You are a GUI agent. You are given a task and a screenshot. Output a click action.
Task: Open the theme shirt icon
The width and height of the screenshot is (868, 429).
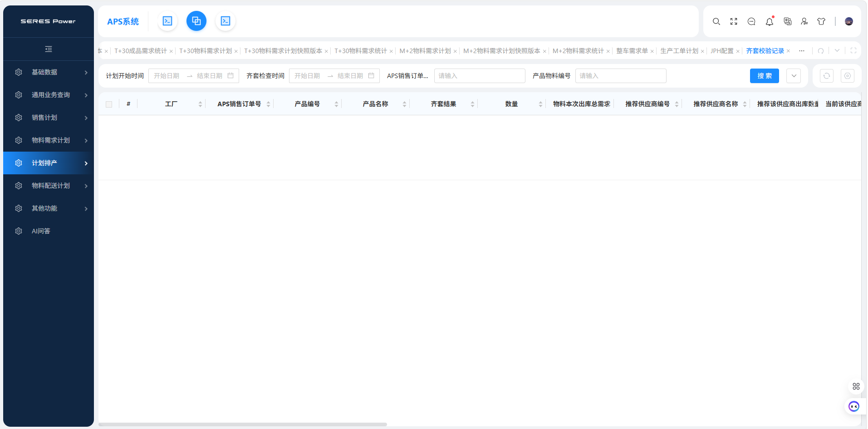pyautogui.click(x=821, y=21)
